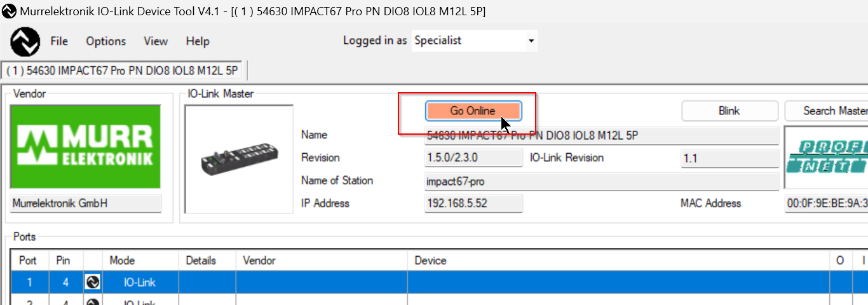
Task: Click the Revision field 1.5.0/2.3.0
Action: click(x=473, y=158)
